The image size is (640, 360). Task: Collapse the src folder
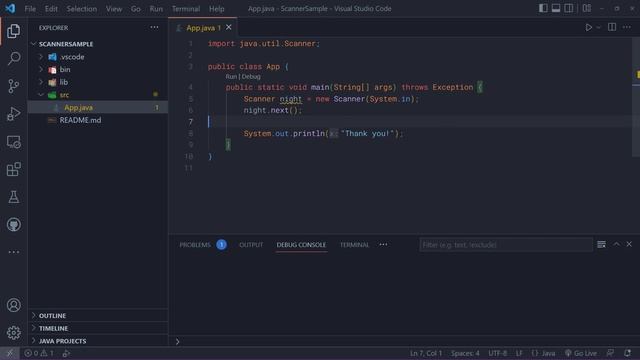pyautogui.click(x=98, y=95)
